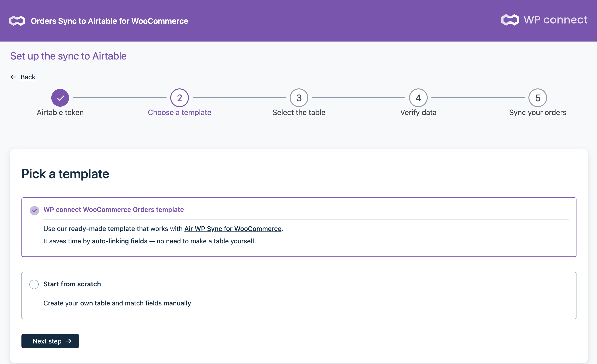Click step 3 circle in progress bar
The height and width of the screenshot is (364, 597).
click(299, 98)
